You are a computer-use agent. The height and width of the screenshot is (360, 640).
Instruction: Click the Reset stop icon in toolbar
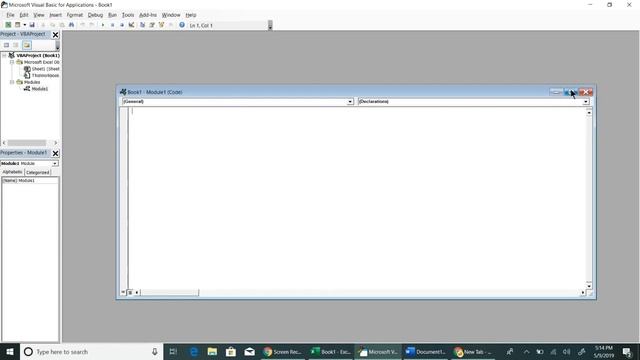tap(122, 25)
